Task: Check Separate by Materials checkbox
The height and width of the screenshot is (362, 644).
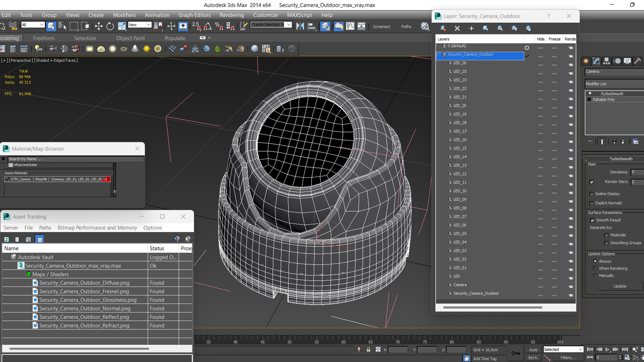Action: (606, 235)
